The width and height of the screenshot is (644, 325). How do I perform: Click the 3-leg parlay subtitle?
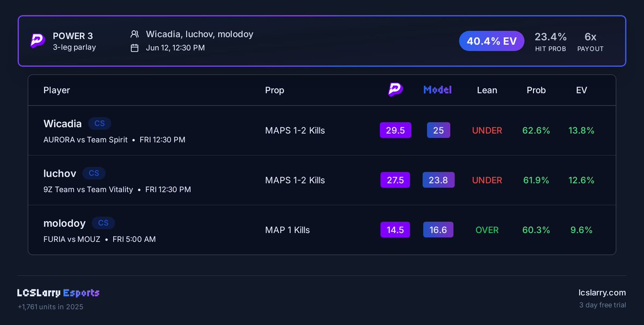tap(74, 47)
